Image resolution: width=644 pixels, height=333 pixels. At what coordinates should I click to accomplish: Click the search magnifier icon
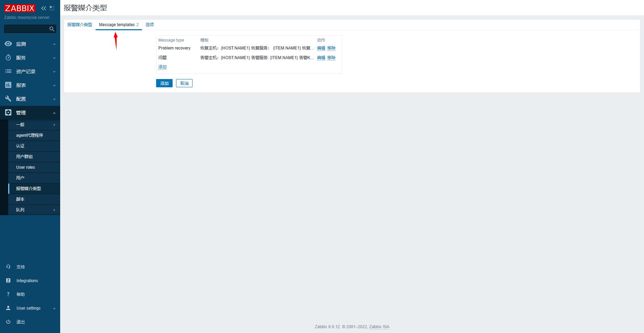[x=52, y=29]
